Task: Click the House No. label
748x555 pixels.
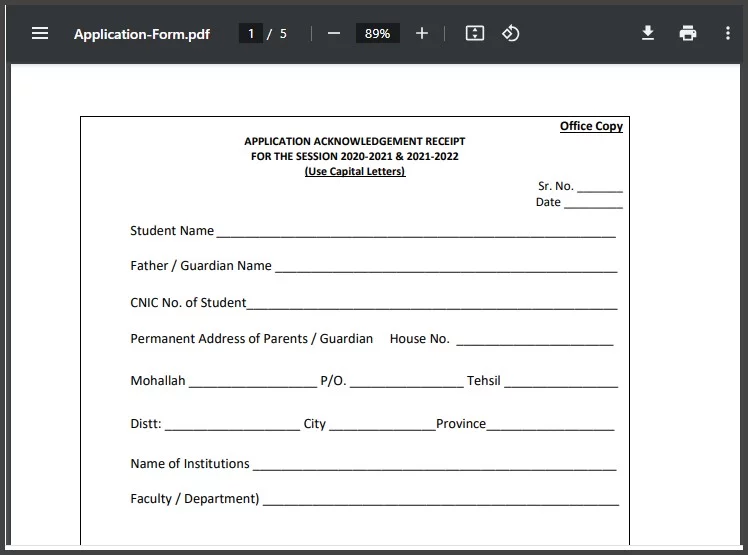Action: (x=419, y=339)
